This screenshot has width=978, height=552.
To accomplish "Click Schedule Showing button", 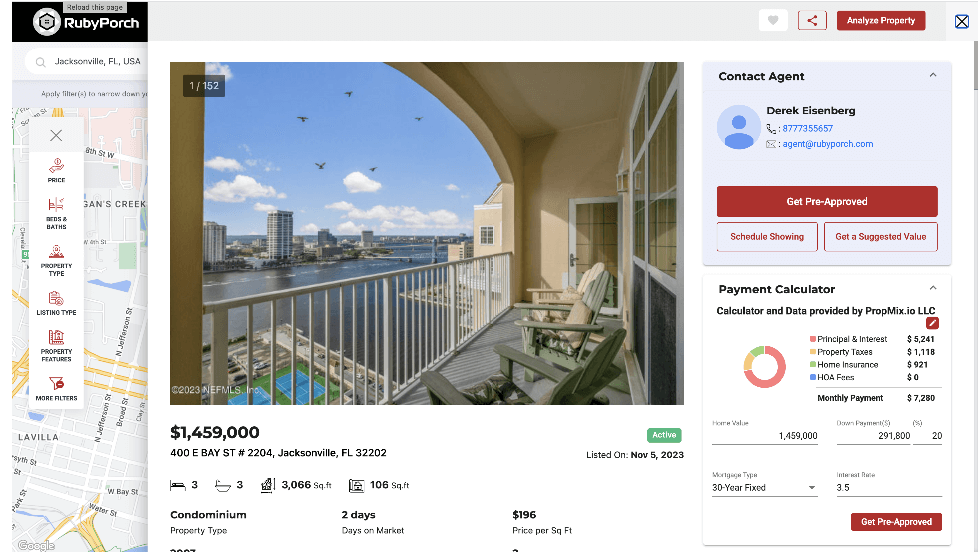I will point(767,237).
